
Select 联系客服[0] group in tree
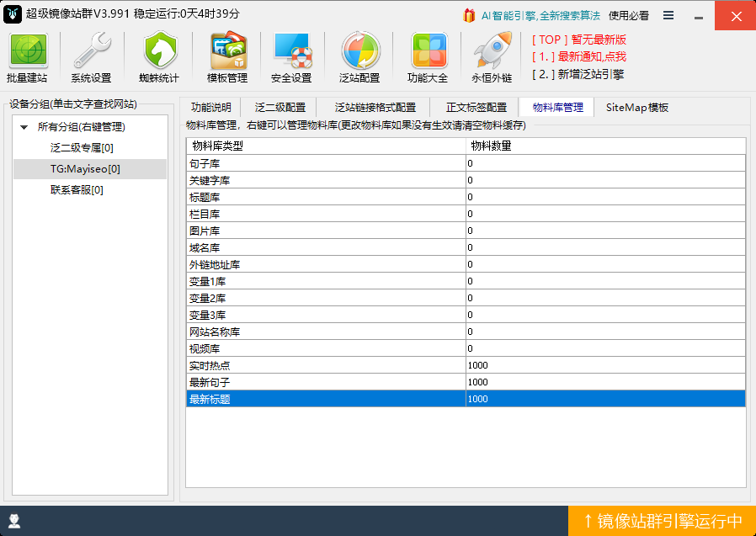[77, 190]
